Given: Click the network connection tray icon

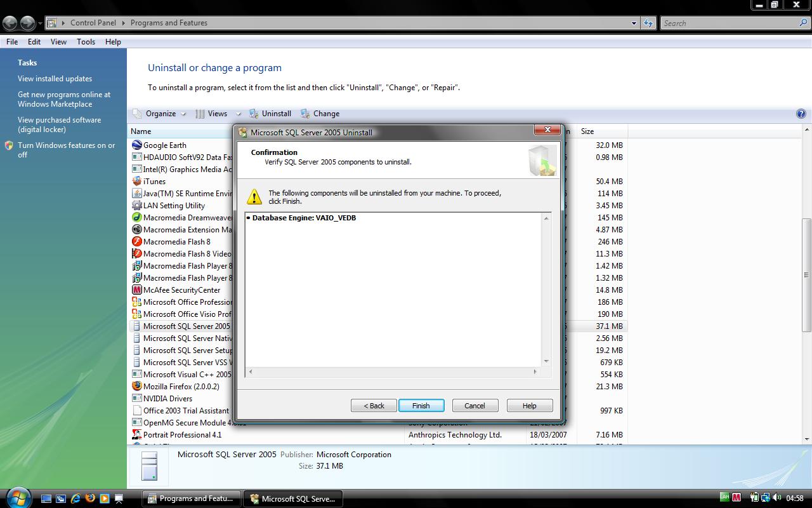Looking at the screenshot, I should click(x=766, y=498).
